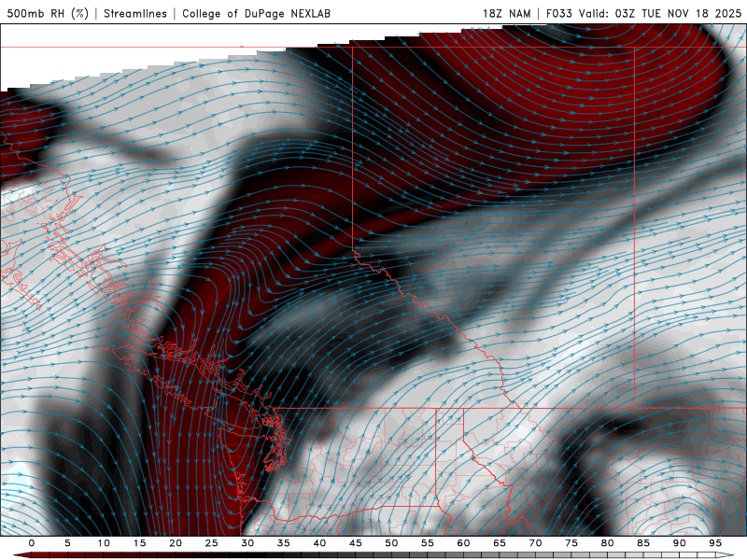The image size is (747, 560).
Task: Click the "Valid: 03Z TUE NOV 18 2025" text
Action: pyautogui.click(x=660, y=13)
